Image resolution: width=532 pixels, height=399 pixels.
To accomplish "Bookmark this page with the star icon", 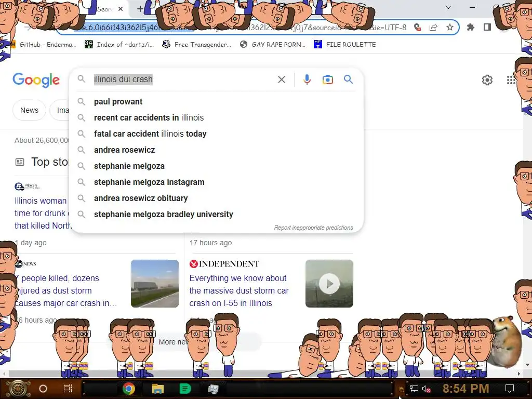I will (x=450, y=27).
